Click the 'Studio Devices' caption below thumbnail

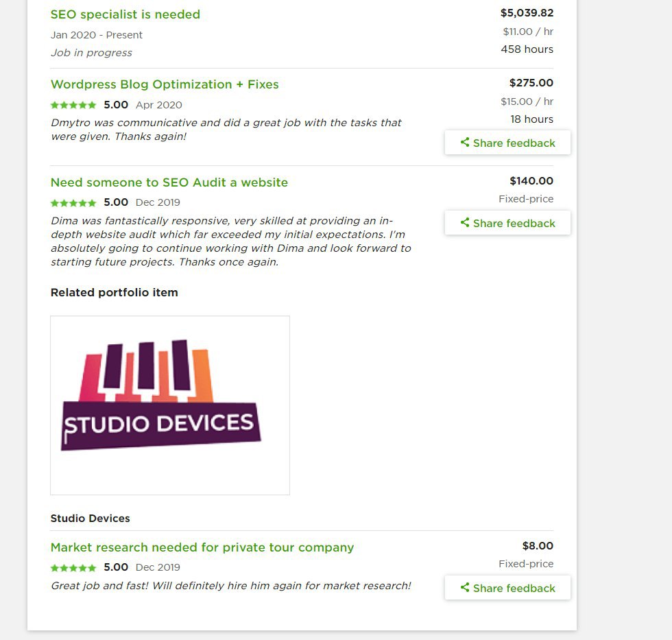click(x=90, y=519)
